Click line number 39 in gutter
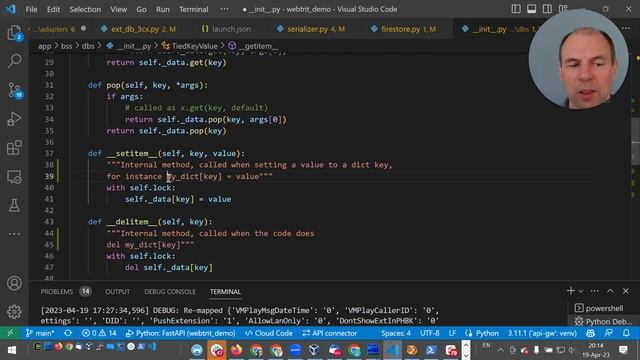640x360 pixels. pyautogui.click(x=49, y=176)
